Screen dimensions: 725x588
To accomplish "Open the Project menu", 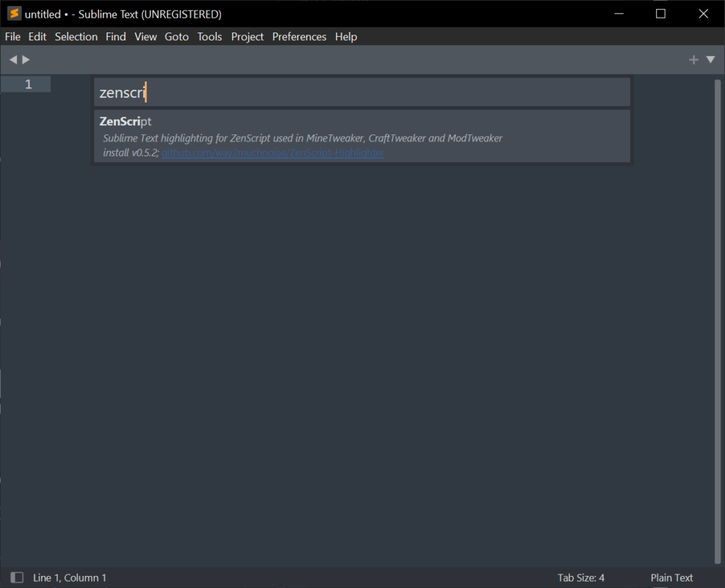I will pyautogui.click(x=247, y=37).
